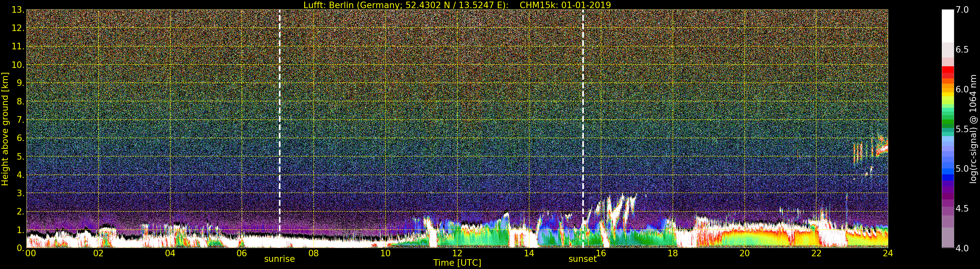980x269 pixels.
Task: Select the 18 hour tick on the time axis
Action: coord(673,253)
